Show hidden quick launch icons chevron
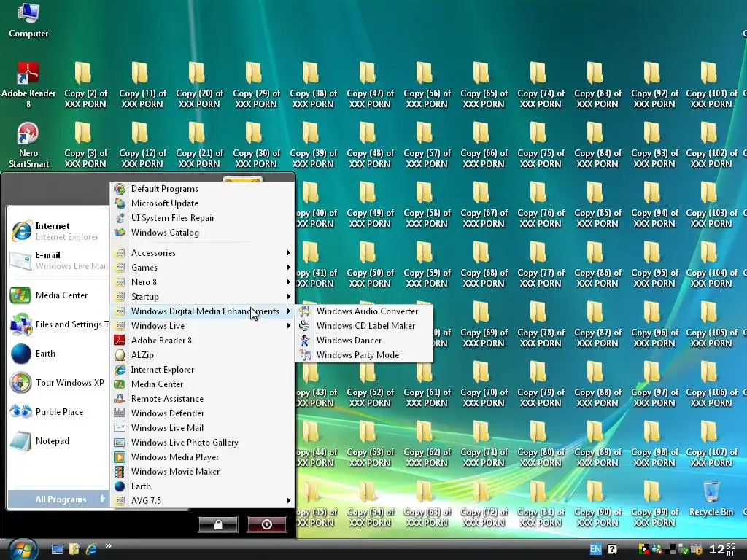 pyautogui.click(x=109, y=546)
